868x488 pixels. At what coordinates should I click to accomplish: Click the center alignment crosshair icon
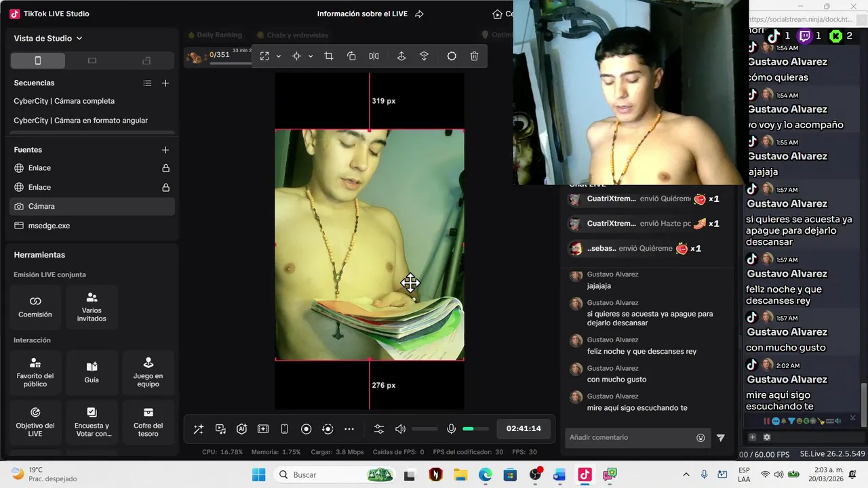(x=296, y=56)
